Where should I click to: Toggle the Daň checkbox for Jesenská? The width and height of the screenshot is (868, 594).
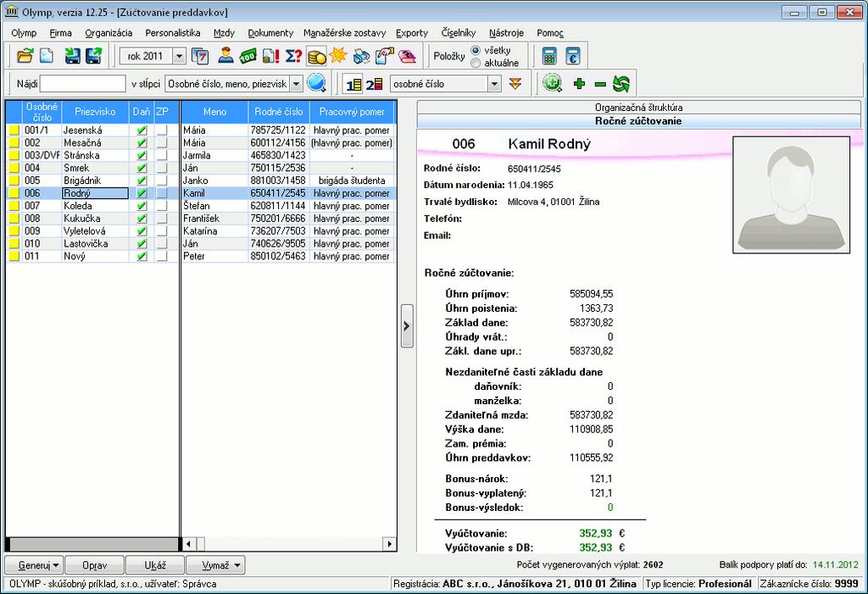142,130
